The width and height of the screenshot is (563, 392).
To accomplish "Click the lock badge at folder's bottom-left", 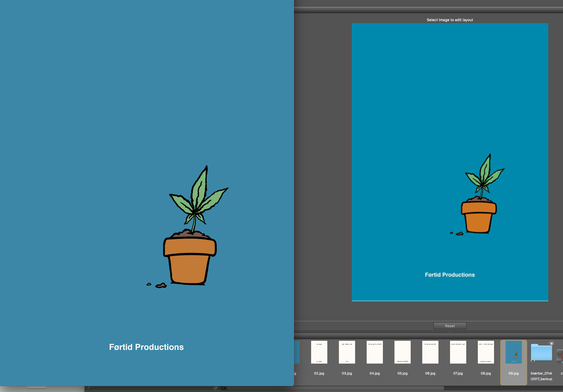I will click(x=533, y=361).
